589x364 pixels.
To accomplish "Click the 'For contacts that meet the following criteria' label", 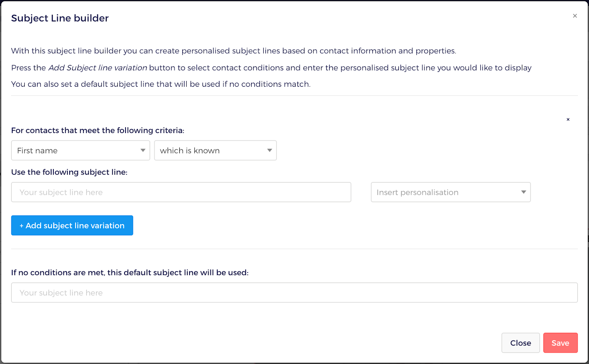I will click(x=98, y=130).
